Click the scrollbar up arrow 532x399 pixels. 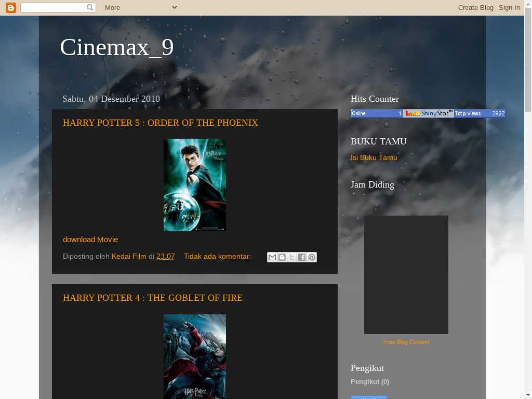pos(528,4)
